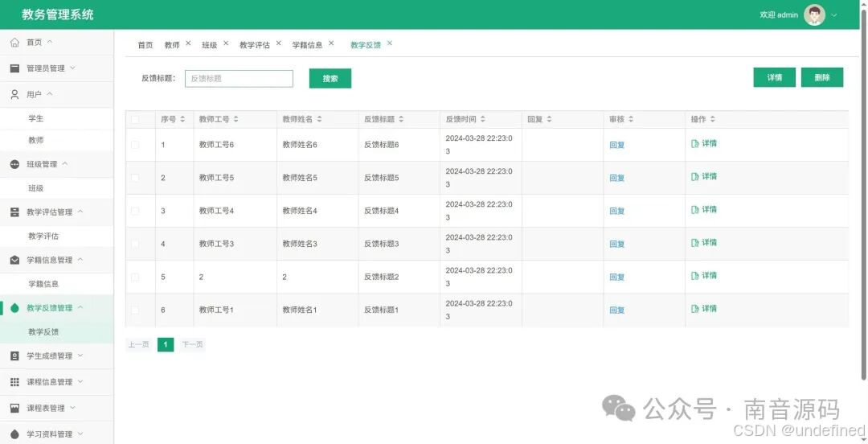Click 详情 icon in row 教师工号6
The image size is (868, 444).
click(x=694, y=143)
